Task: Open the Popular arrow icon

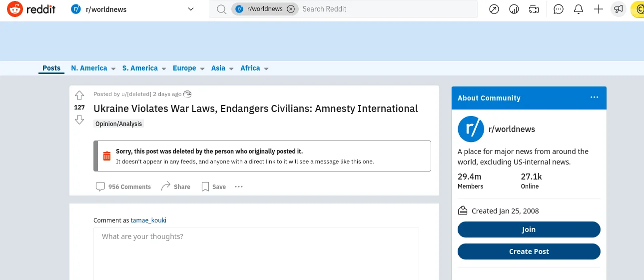Action: click(494, 9)
